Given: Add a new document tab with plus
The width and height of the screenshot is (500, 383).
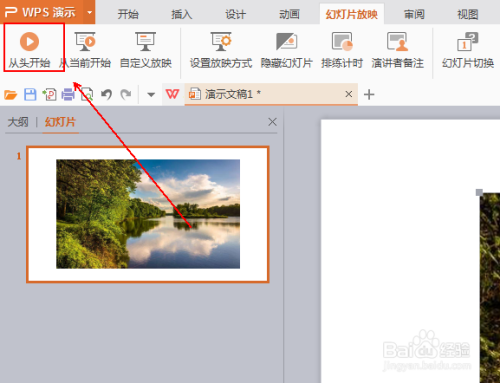Looking at the screenshot, I should 369,95.
